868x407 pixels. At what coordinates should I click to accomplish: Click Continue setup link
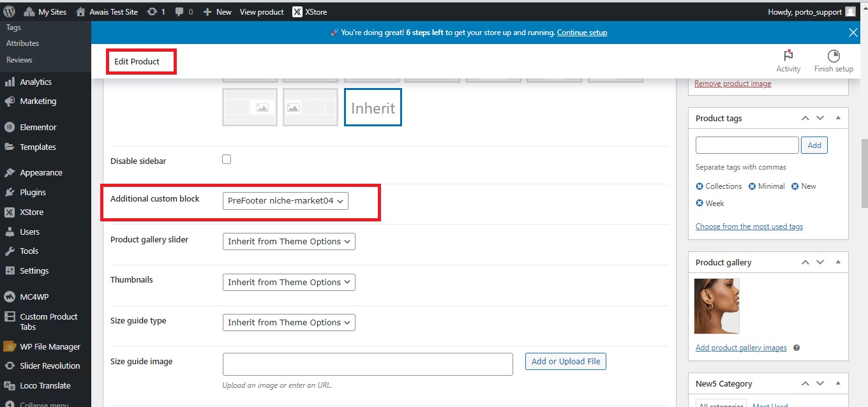point(582,33)
